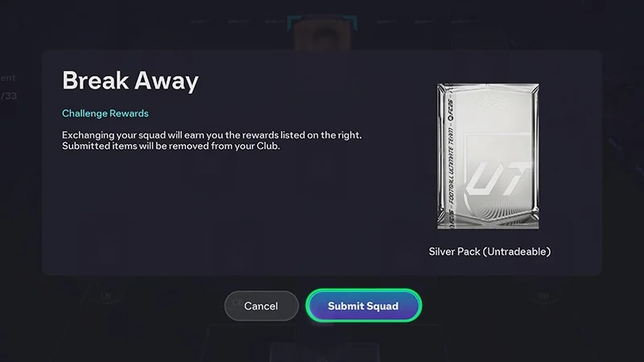Click the UT logo on the pack

[497, 179]
